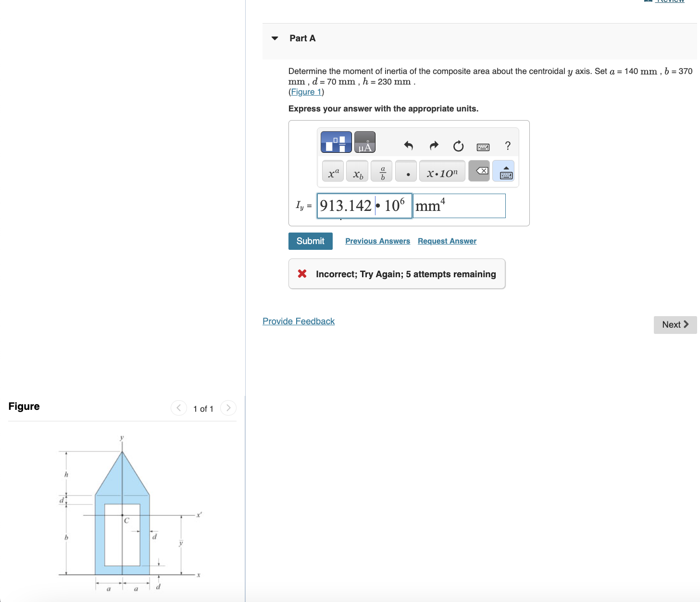This screenshot has height=602, width=700.
Task: Go to next figure with right chevron
Action: [228, 407]
